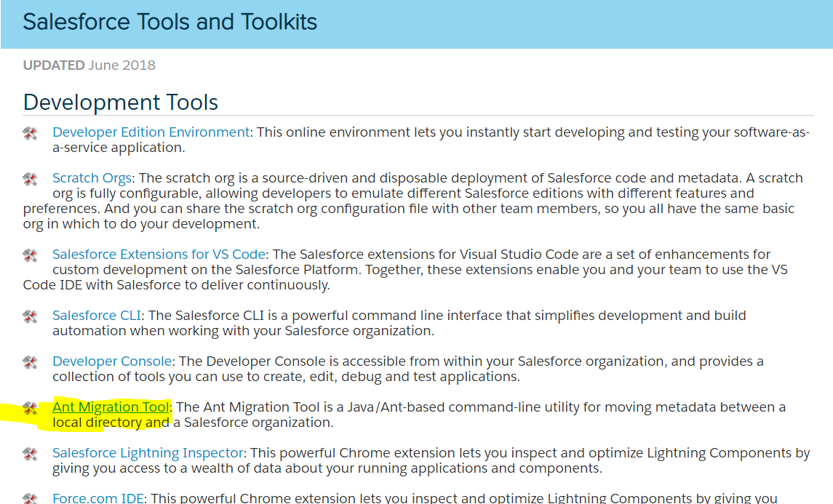Go to the Salesforce CLI link
The image size is (833, 504).
(x=97, y=316)
